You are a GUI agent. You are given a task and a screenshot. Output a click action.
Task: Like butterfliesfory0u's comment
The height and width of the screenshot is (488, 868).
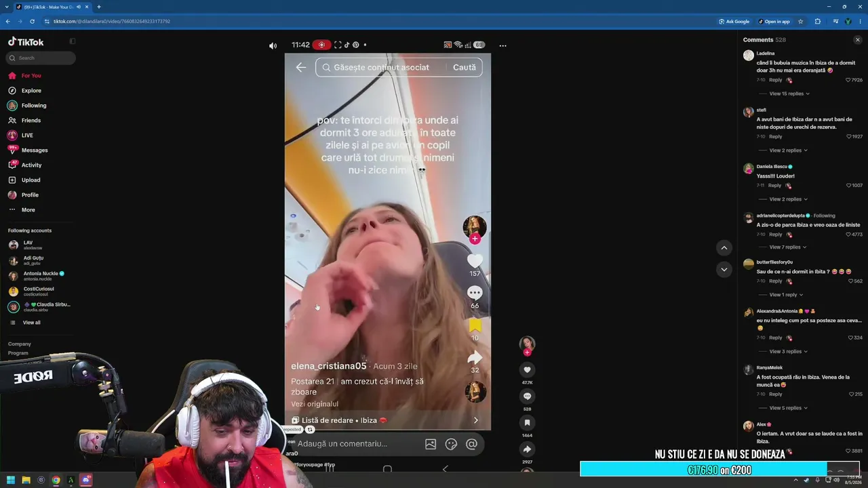[851, 281]
